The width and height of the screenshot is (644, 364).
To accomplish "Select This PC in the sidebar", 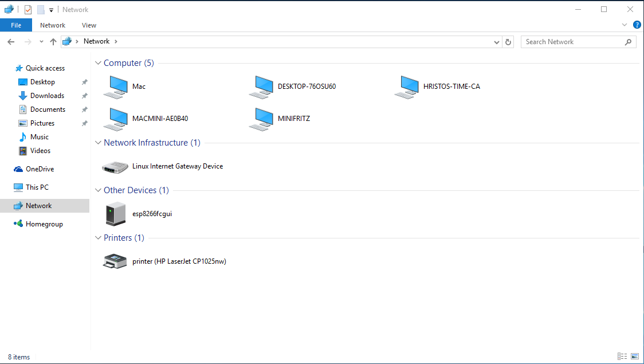I will [x=37, y=187].
